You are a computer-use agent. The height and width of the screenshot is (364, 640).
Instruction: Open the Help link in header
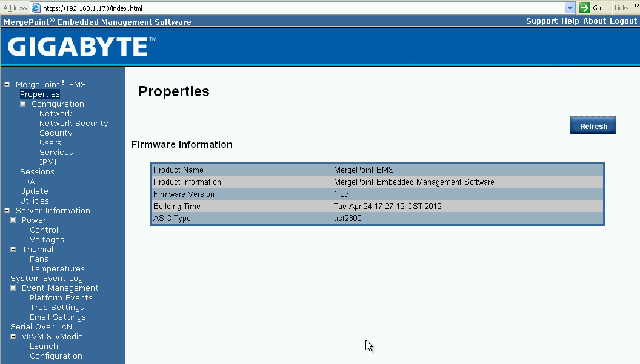(x=570, y=21)
